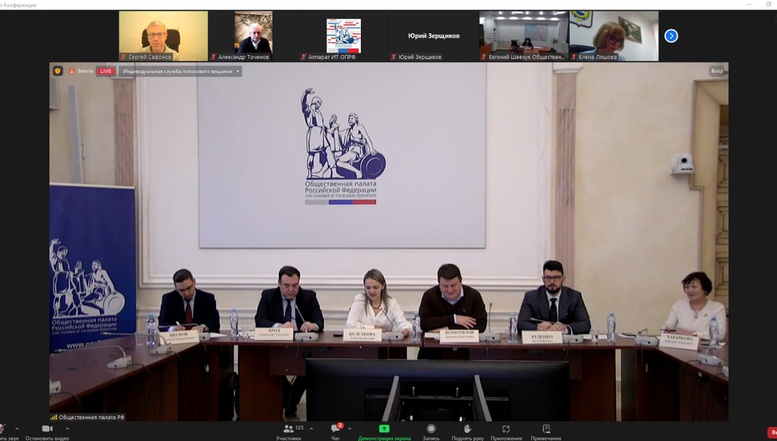Viewport: 777px width, 441px height.
Task: Click the Raise Hand icon
Action: (467, 429)
